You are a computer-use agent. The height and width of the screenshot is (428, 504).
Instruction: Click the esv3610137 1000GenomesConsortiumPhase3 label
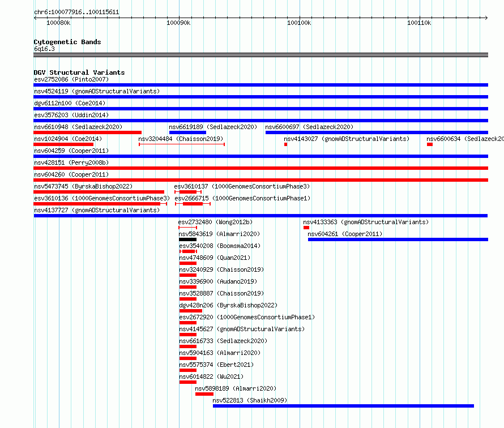[242, 186]
